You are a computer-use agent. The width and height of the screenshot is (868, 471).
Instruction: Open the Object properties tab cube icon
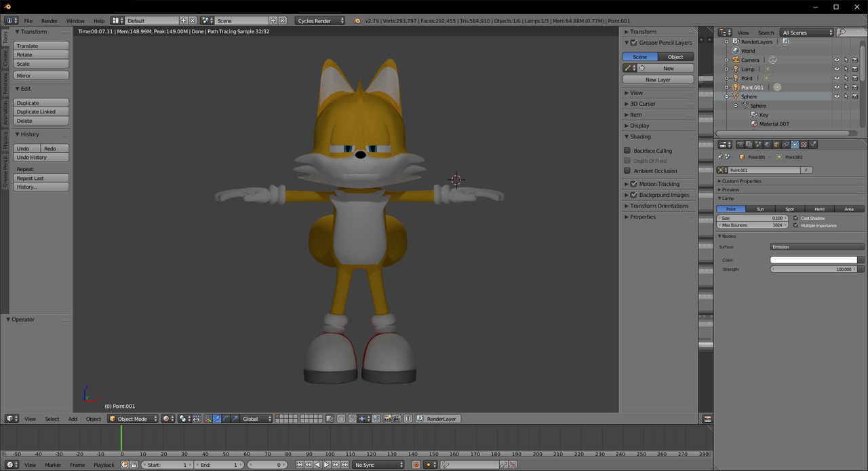click(776, 145)
